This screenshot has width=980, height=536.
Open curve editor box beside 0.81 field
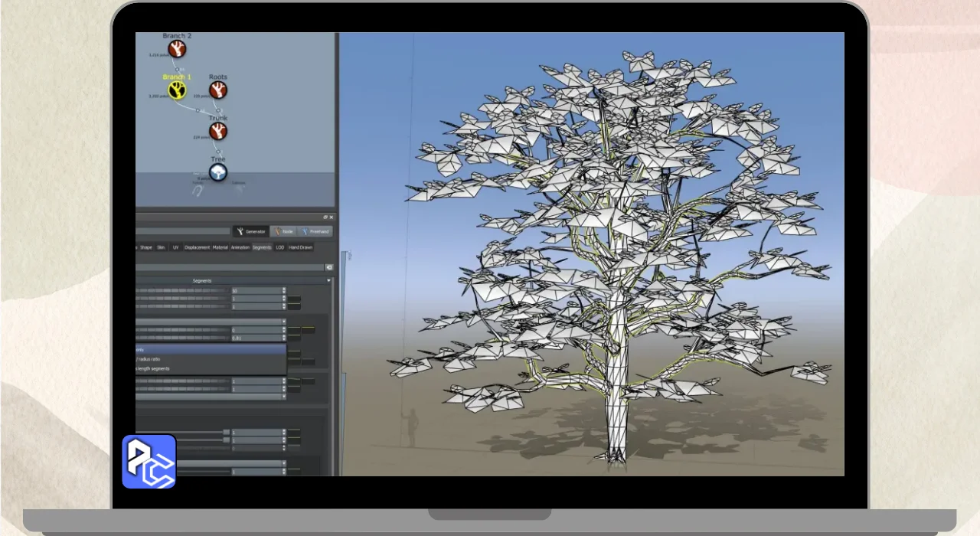point(294,338)
